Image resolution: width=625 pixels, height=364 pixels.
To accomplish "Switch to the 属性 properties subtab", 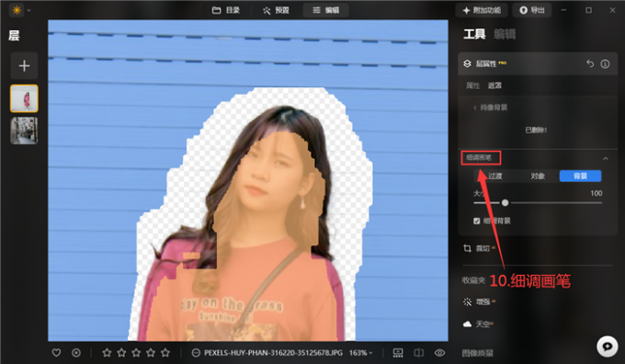I will [x=472, y=85].
